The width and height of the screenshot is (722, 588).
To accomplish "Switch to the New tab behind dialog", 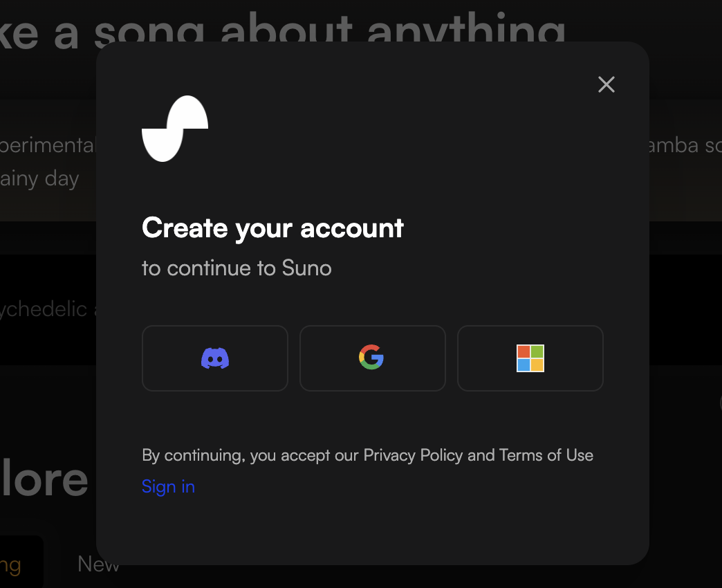I will click(98, 564).
